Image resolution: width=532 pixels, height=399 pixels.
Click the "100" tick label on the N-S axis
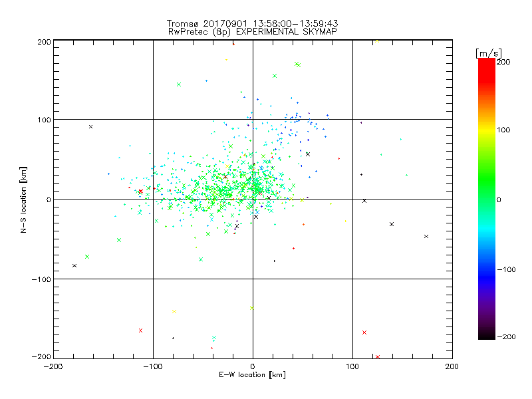click(x=44, y=120)
